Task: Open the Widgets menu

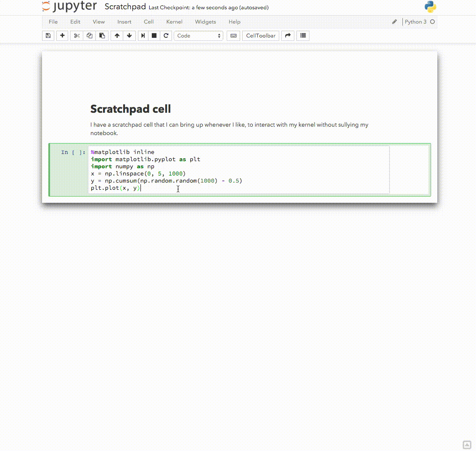Action: pyautogui.click(x=205, y=22)
